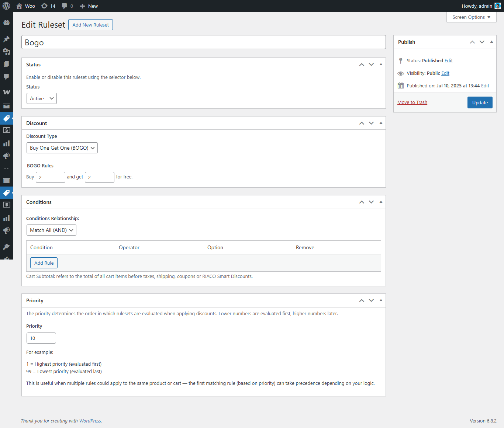Viewport: 504px width, 428px height.
Task: Move the Discount panel up
Action: pyautogui.click(x=362, y=123)
